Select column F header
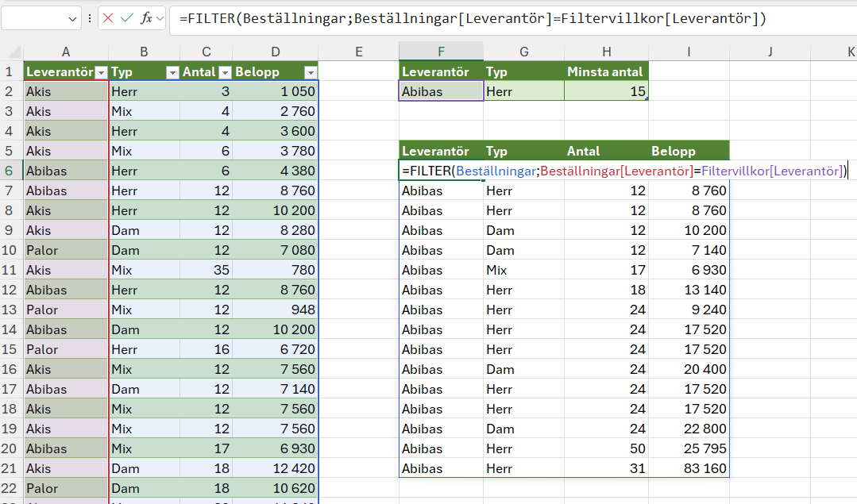This screenshot has height=504, width=857. click(441, 52)
